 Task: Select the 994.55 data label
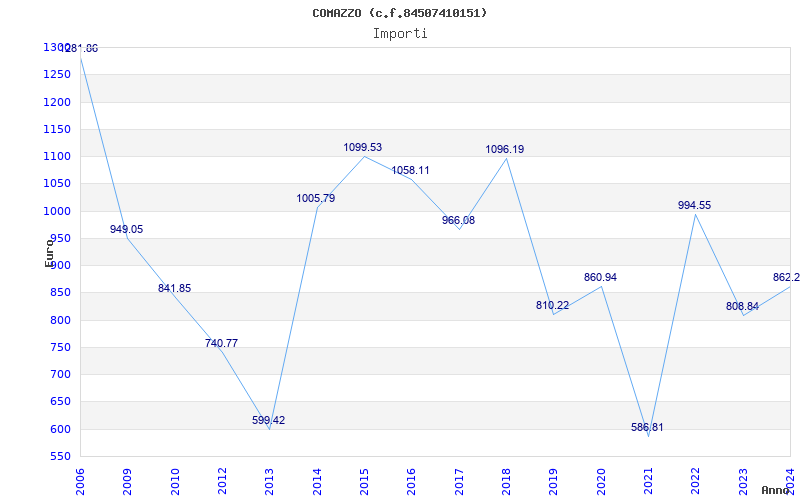coord(694,206)
